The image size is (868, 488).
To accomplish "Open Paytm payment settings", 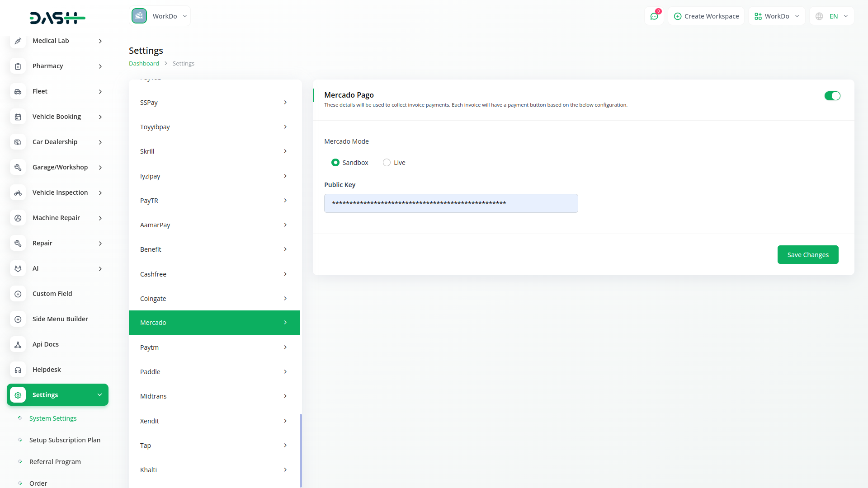I will [x=214, y=347].
